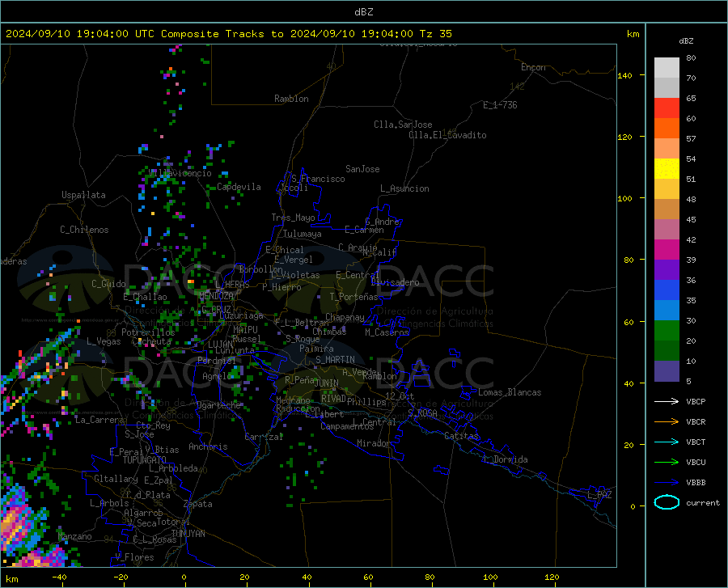This screenshot has height=588, width=728.
Task: Click the L_Asuncion label on the map
Action: 404,188
